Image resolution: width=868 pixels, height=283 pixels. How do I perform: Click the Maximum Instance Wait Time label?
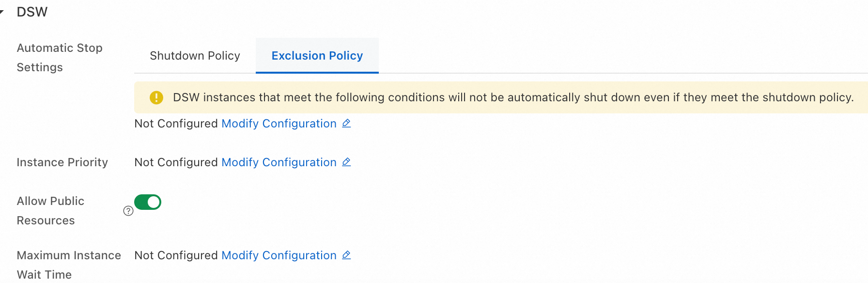point(69,265)
